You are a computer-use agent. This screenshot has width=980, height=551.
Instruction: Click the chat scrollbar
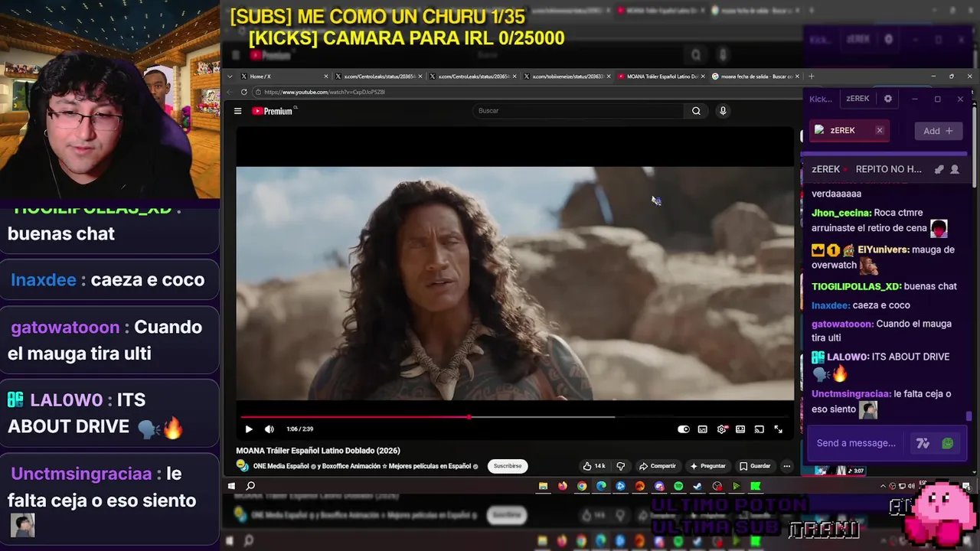(x=969, y=417)
